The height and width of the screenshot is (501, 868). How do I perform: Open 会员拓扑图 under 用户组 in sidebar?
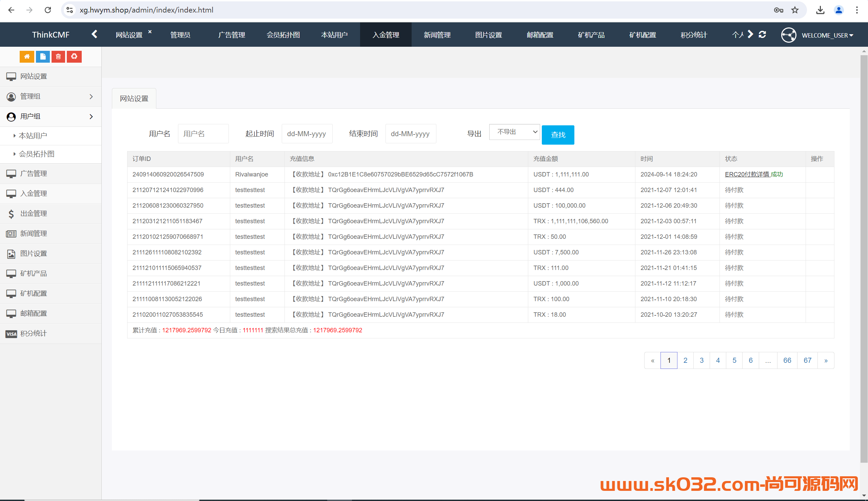click(51, 154)
